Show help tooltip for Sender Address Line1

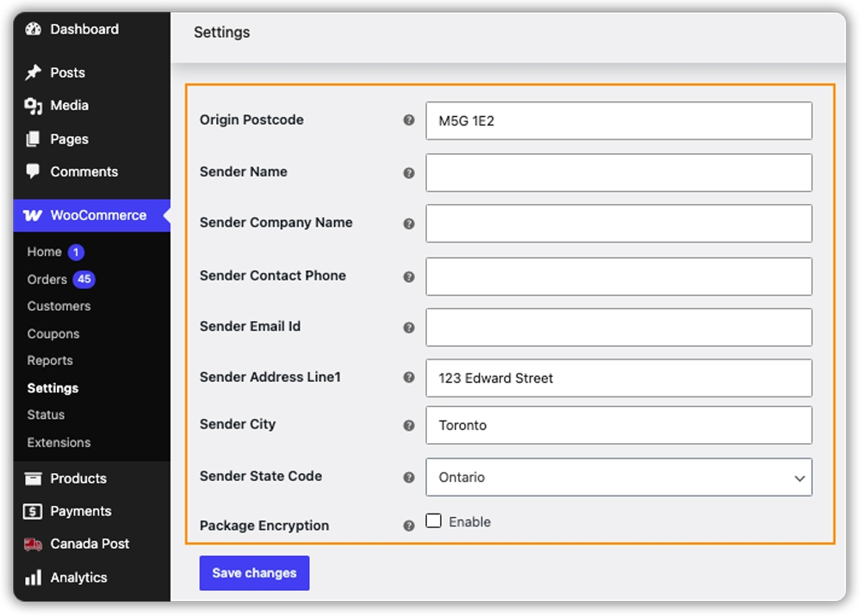click(x=408, y=378)
